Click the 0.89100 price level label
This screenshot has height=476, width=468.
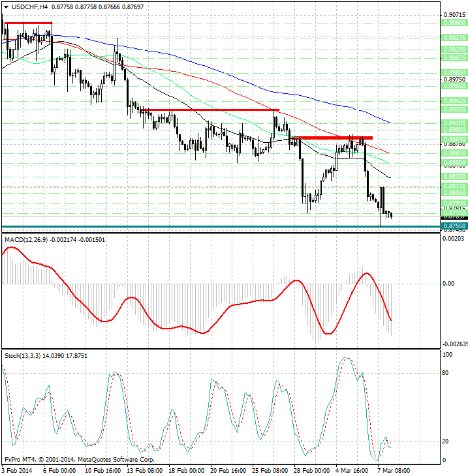(454, 123)
